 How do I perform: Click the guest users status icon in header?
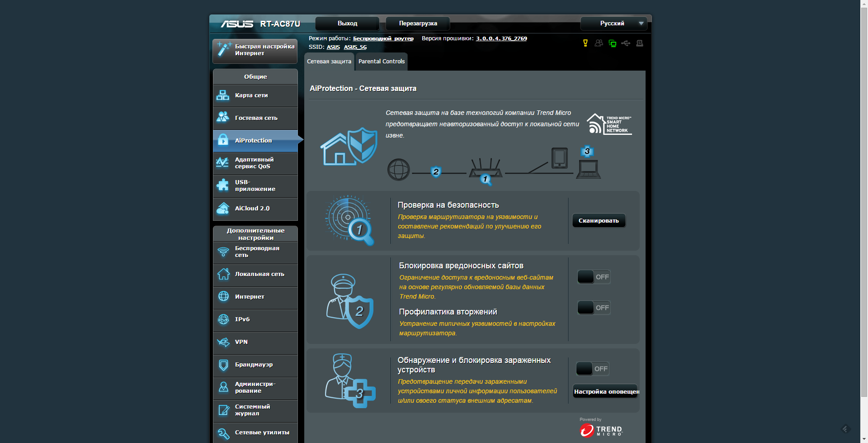599,43
